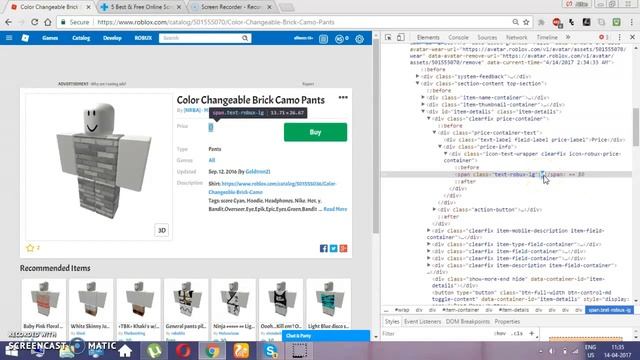
Task: Collapse the clearfix price-container div
Action: click(429, 118)
